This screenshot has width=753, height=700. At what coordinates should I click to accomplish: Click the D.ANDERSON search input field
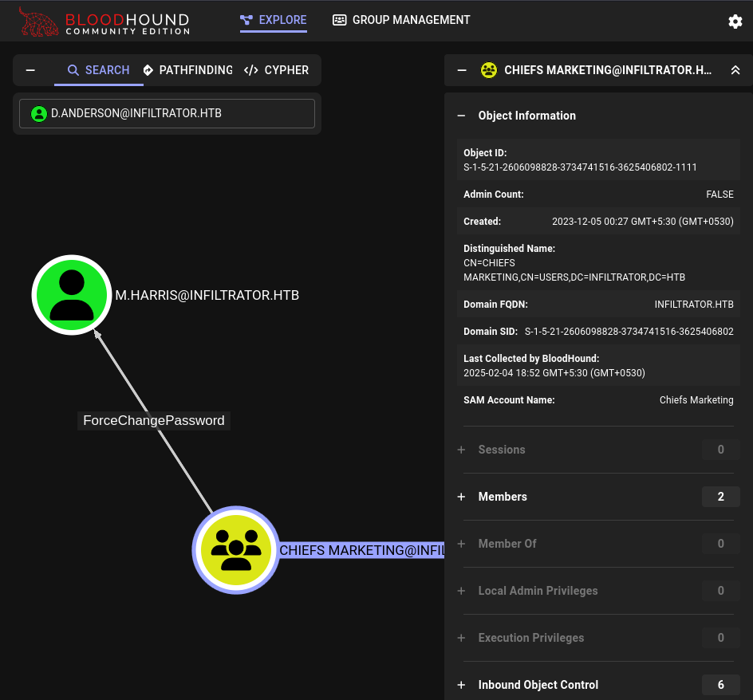pos(175,114)
